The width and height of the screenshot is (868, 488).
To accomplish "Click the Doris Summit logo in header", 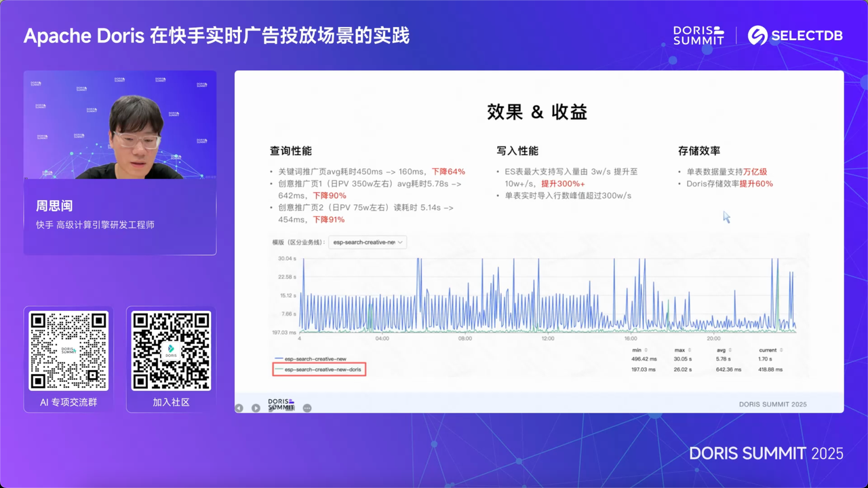I will click(x=698, y=36).
